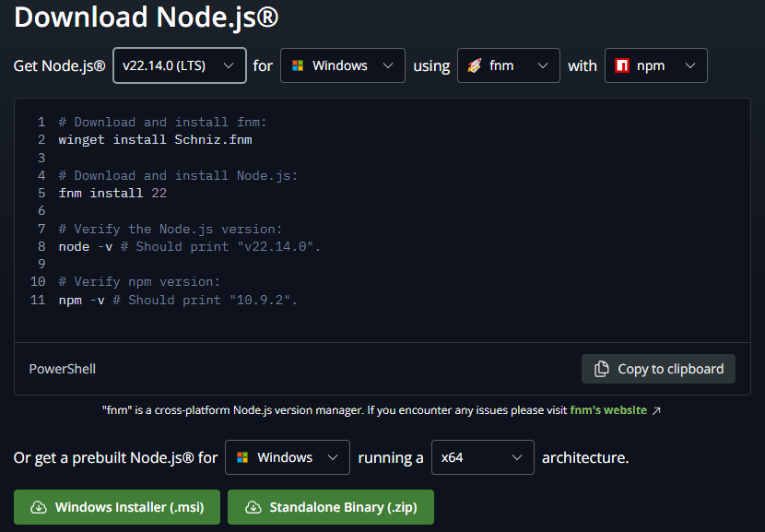
Task: Click the cloud download icon on the .msi button
Action: point(39,508)
